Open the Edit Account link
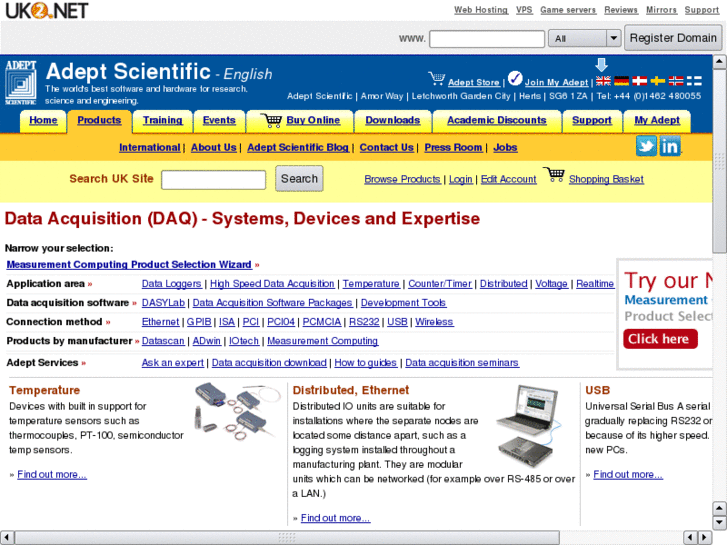Image resolution: width=727 pixels, height=545 pixels. pyautogui.click(x=509, y=179)
